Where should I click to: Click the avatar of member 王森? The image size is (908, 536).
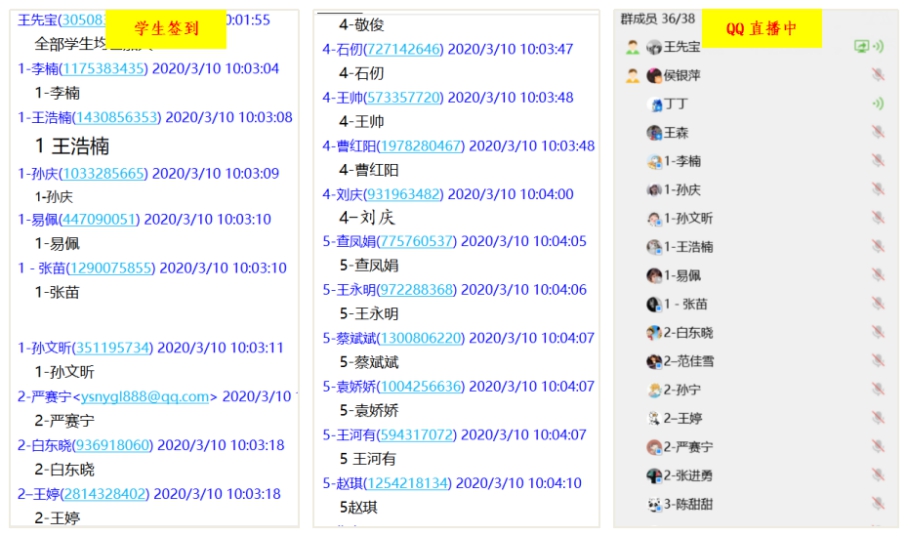tap(654, 132)
